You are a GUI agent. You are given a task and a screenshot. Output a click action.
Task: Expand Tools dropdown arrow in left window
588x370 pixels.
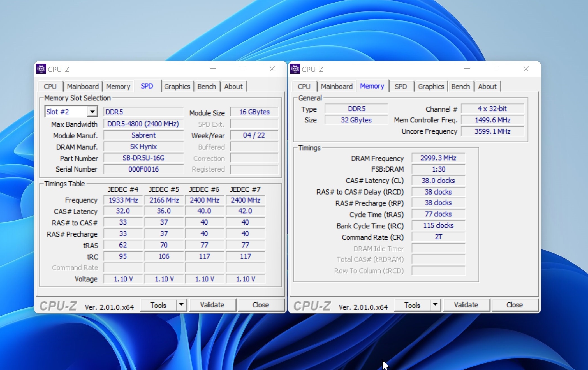click(181, 305)
